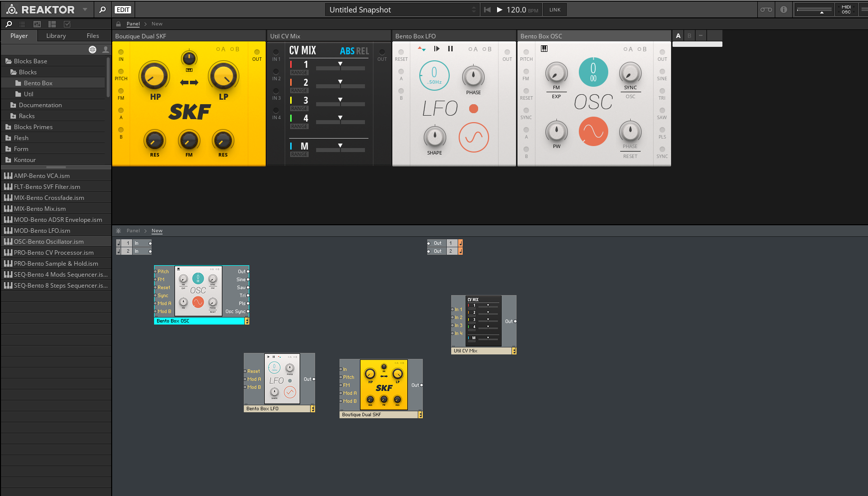This screenshot has width=868, height=496.
Task: Click the SKF keyboard tracking icon
Action: [189, 70]
